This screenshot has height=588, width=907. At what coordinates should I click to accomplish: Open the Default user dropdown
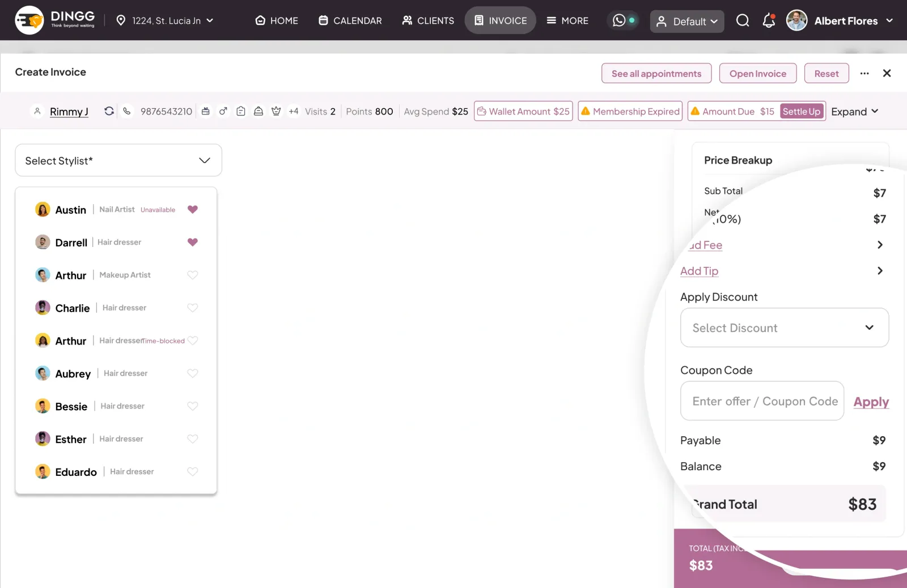[687, 22]
